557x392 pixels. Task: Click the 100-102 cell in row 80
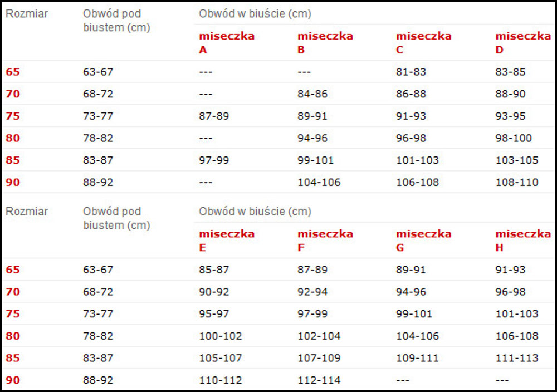[220, 336]
